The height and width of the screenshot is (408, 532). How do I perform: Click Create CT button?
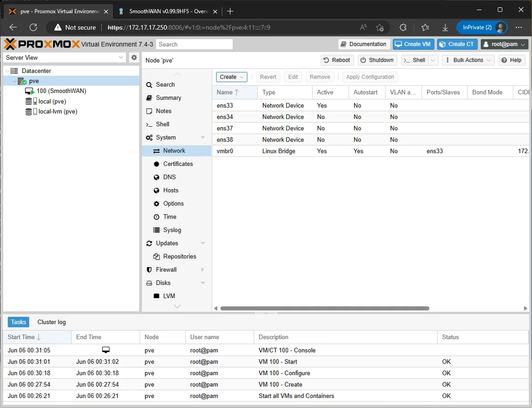click(x=457, y=44)
